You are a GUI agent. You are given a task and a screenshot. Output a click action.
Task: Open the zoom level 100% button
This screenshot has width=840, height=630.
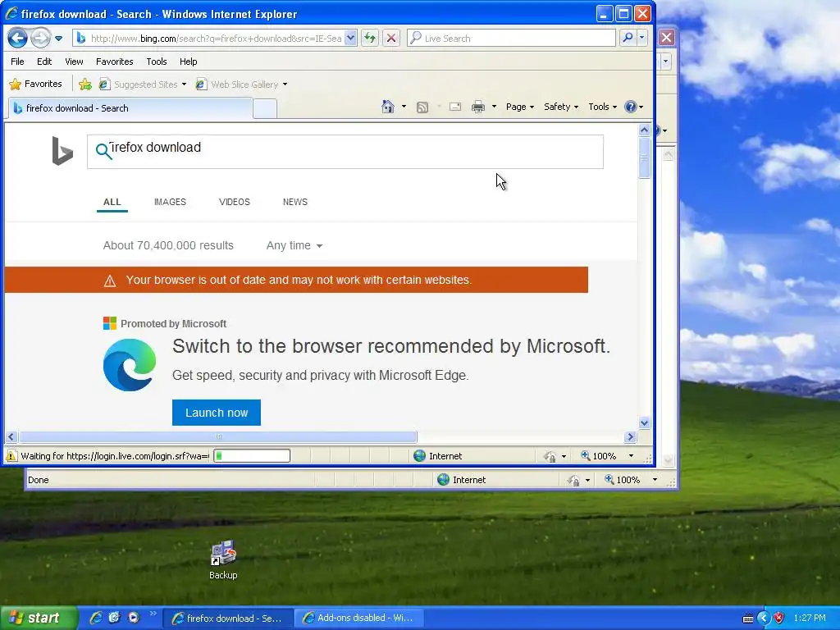(x=598, y=456)
